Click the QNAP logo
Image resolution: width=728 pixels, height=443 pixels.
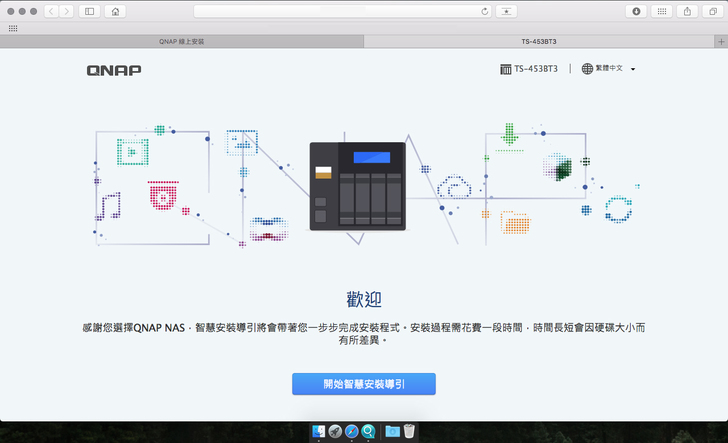coord(114,70)
